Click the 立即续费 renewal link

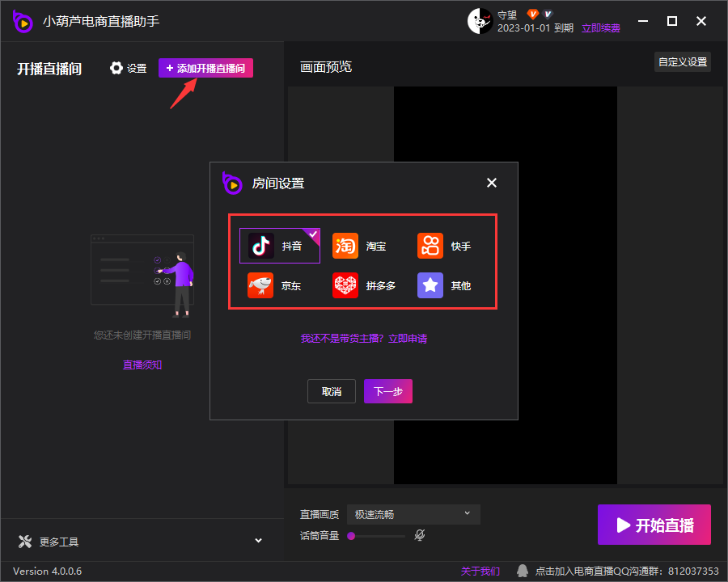601,28
